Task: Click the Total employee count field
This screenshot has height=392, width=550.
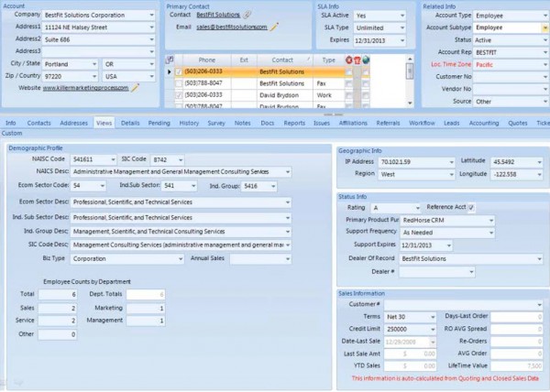Action: (x=58, y=295)
